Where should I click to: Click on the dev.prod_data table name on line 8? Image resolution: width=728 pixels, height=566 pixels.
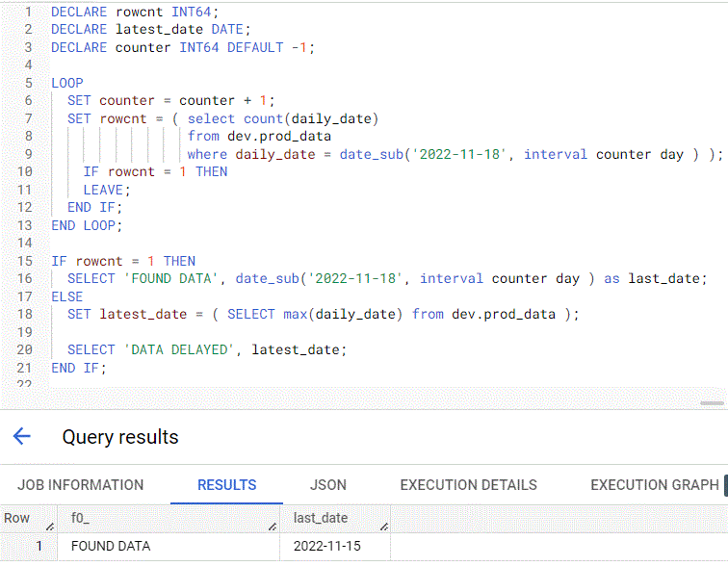(x=279, y=137)
